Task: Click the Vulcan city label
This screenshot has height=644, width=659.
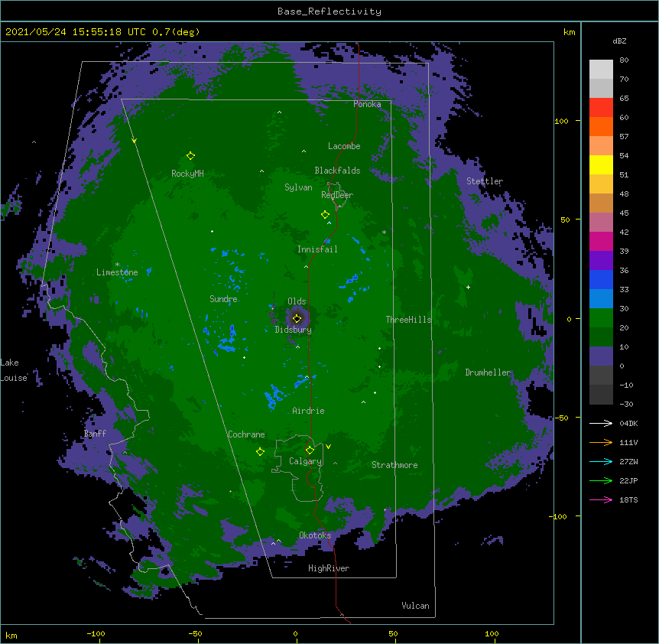Action: [415, 606]
